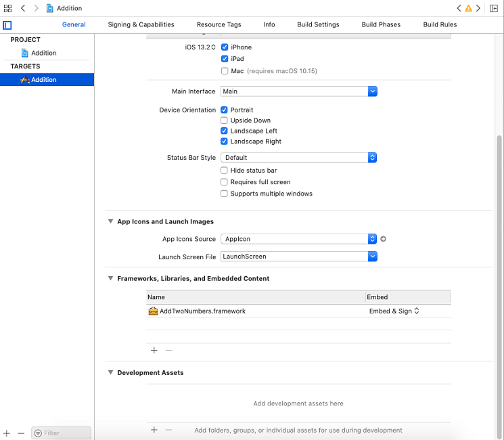
Task: Toggle the project and targets sidebar icon
Action: [x=7, y=25]
